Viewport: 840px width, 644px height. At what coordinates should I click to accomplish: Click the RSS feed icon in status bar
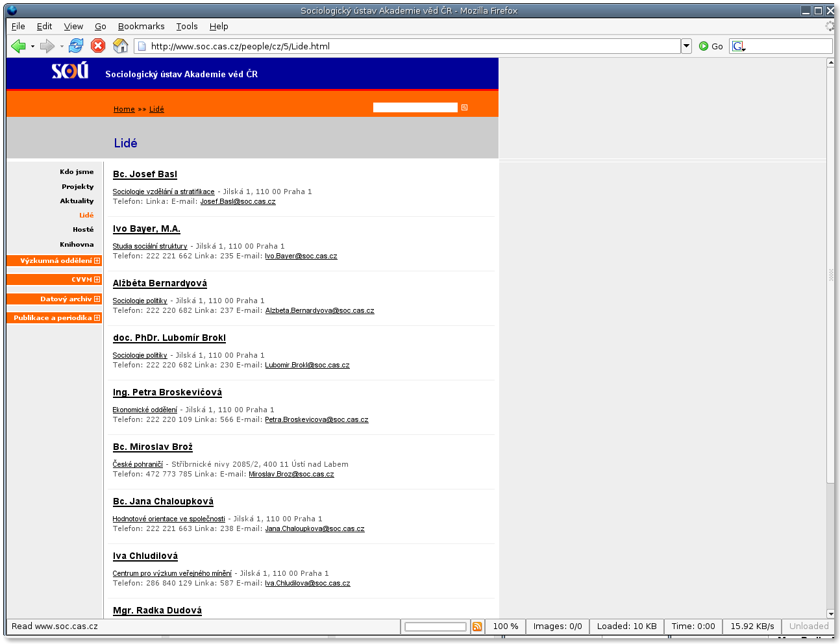coord(477,626)
